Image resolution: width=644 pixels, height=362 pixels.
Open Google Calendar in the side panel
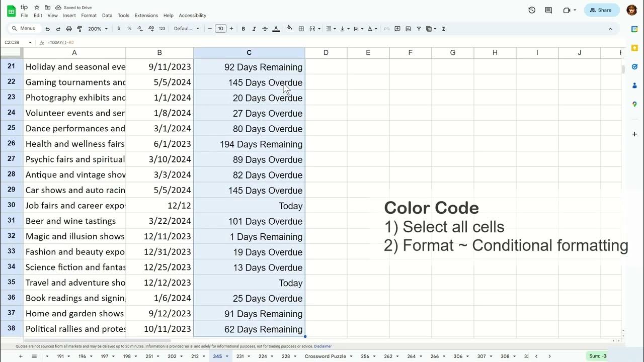point(634,29)
